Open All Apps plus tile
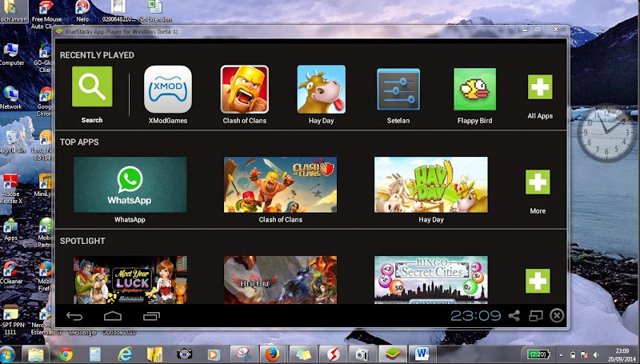 pos(539,87)
